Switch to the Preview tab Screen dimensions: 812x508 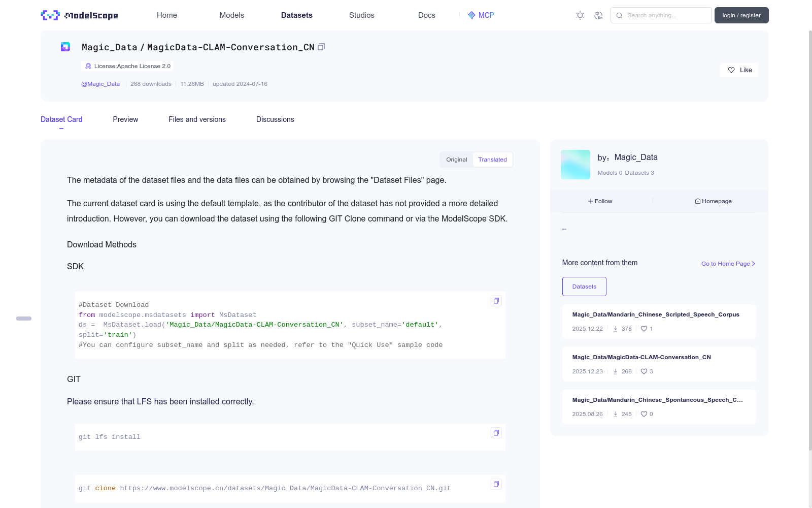[x=125, y=119]
